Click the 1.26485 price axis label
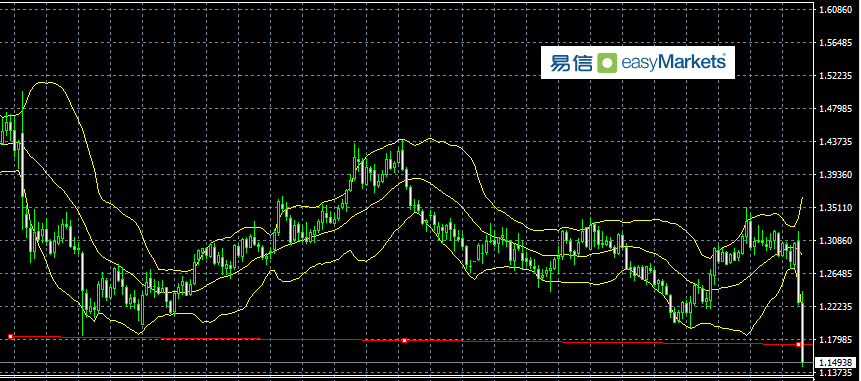The image size is (861, 381). tap(835, 273)
